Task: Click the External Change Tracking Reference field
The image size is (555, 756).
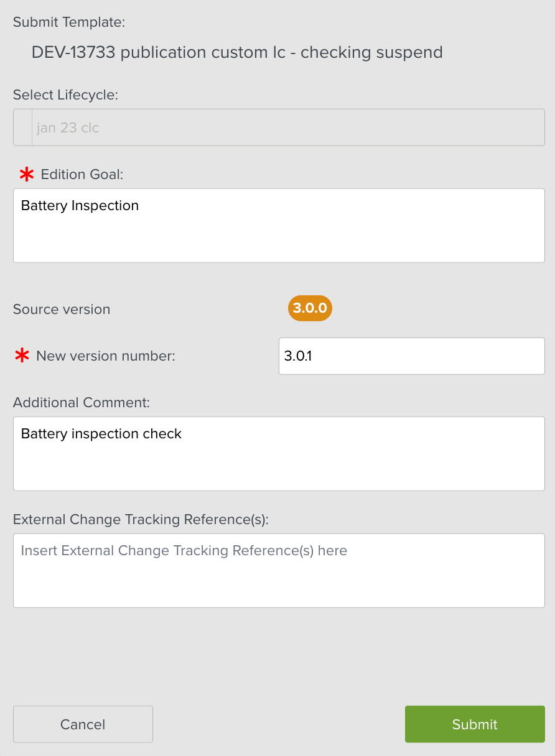Action: coord(279,569)
